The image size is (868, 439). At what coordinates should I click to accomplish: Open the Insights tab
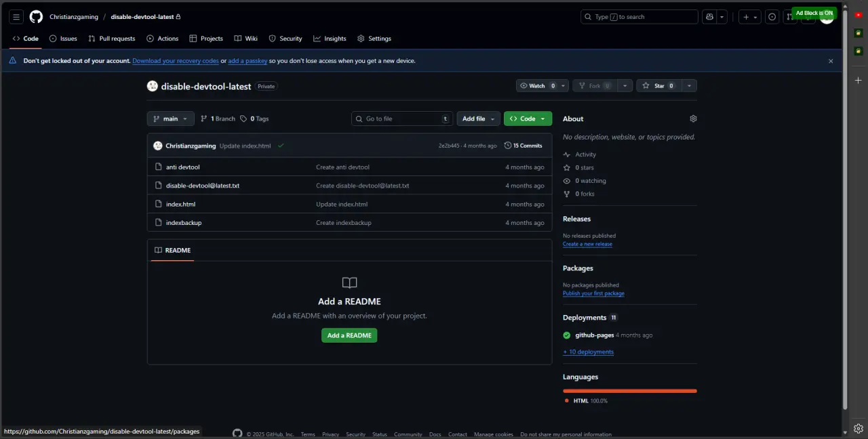click(x=330, y=39)
